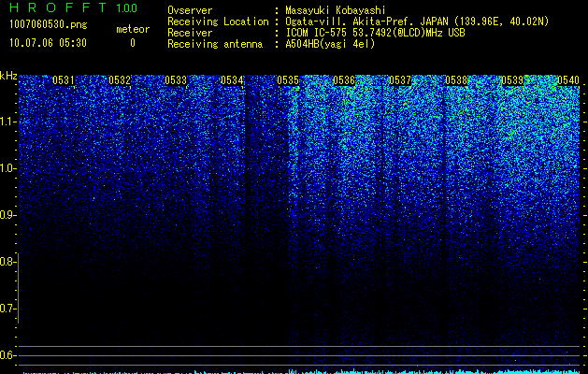Click the 0.7 kHz axis label

(x=7, y=309)
